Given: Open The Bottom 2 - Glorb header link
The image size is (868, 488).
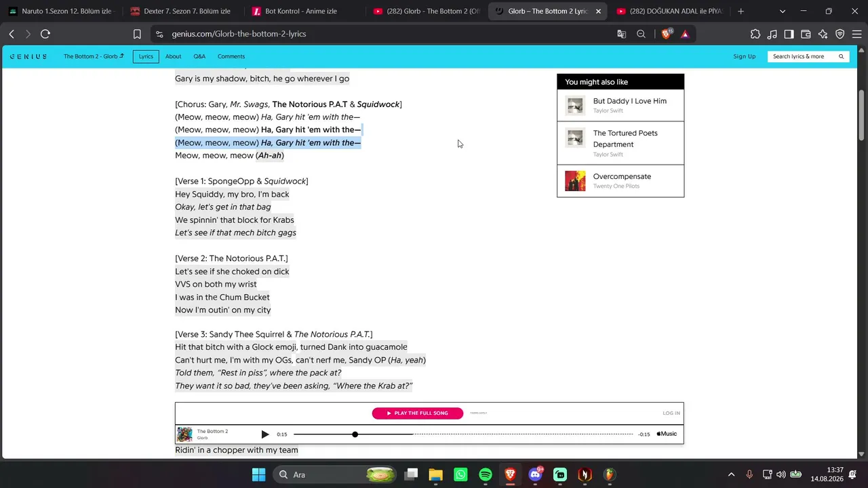Looking at the screenshot, I should click(94, 56).
